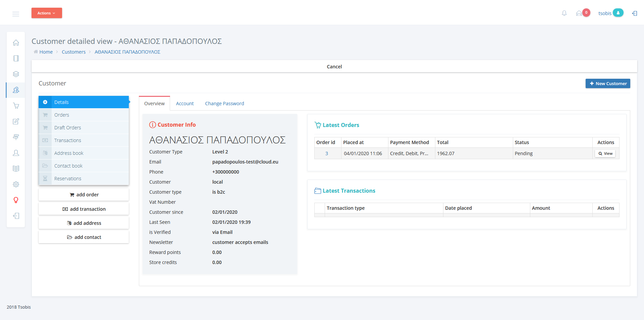Click the add contact button
The width and height of the screenshot is (644, 320).
(x=84, y=237)
